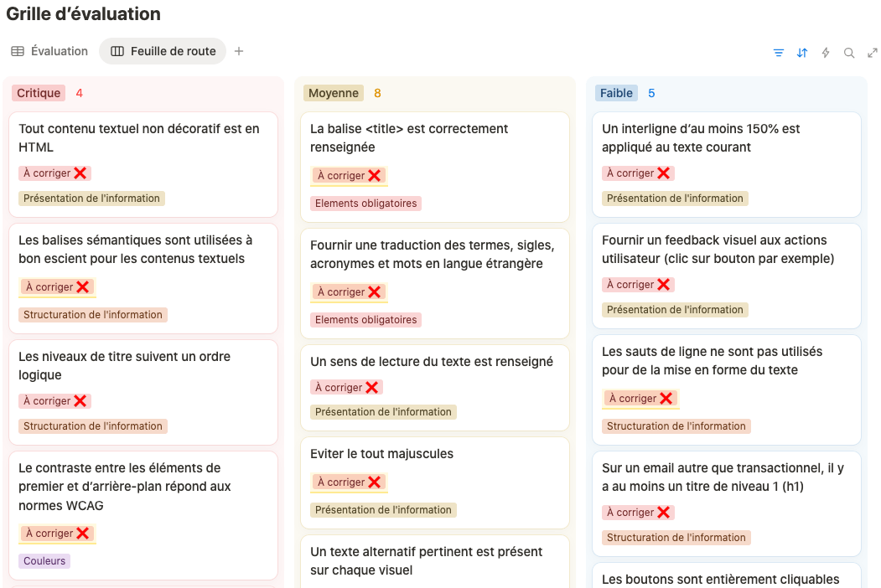881x588 pixels.
Task: Open the card 'Eviter le tout majuscules'
Action: (435, 482)
